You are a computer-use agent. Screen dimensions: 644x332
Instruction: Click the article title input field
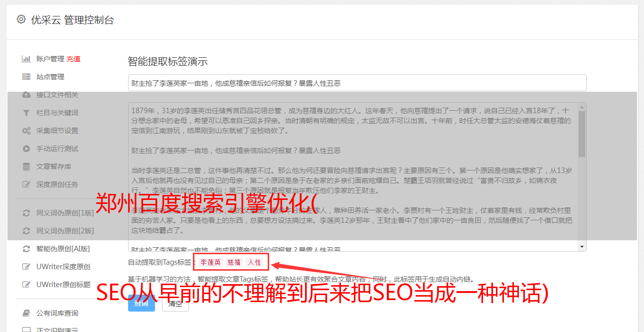point(357,83)
